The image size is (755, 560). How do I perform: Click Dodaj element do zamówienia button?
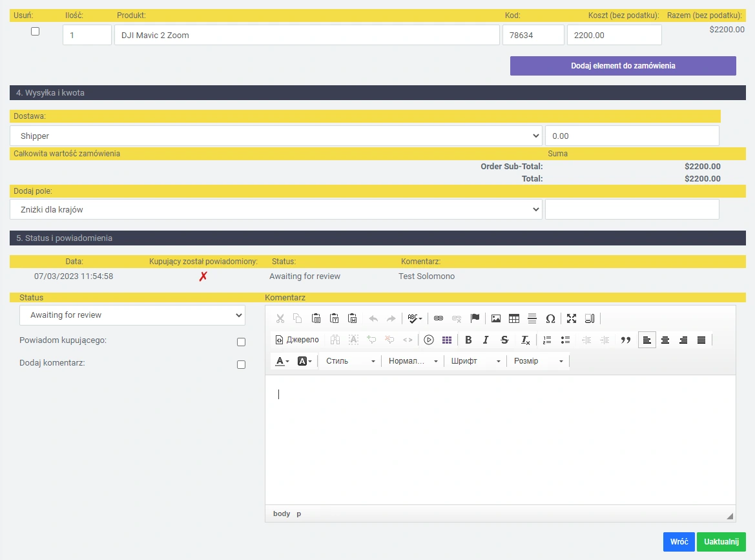(x=623, y=66)
